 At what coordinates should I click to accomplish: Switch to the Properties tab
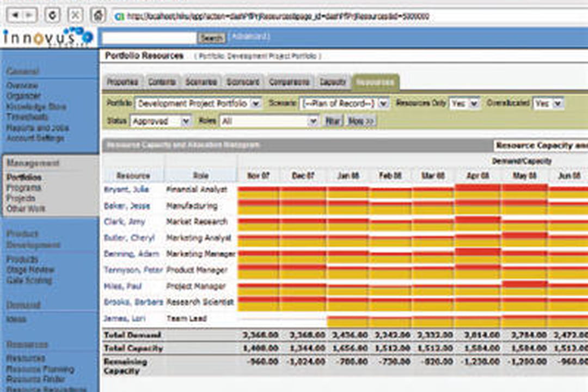[x=122, y=82]
